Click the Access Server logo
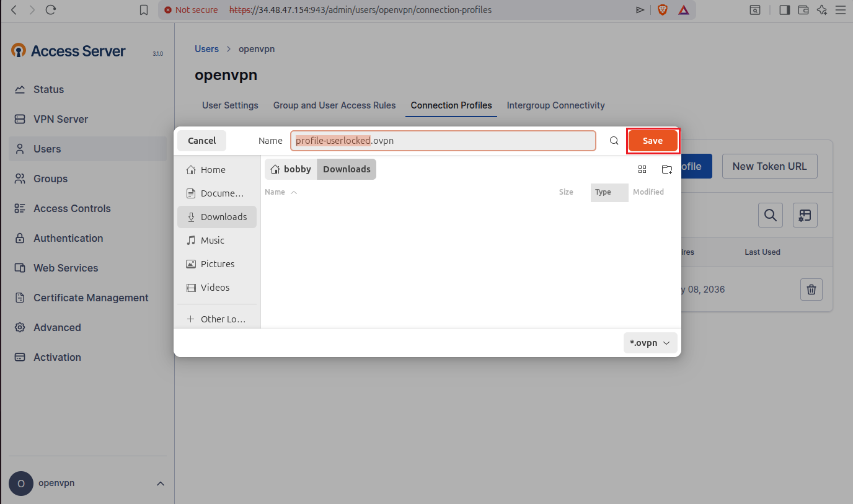 click(x=68, y=51)
